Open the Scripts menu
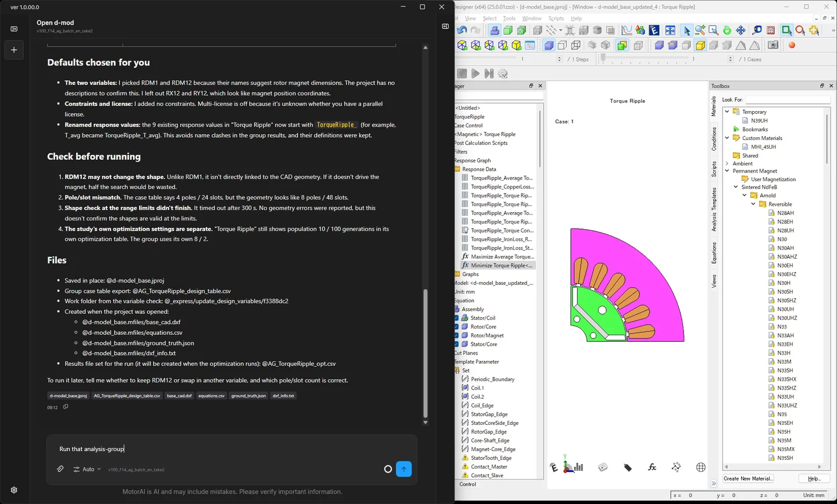The width and height of the screenshot is (837, 504). tap(556, 19)
